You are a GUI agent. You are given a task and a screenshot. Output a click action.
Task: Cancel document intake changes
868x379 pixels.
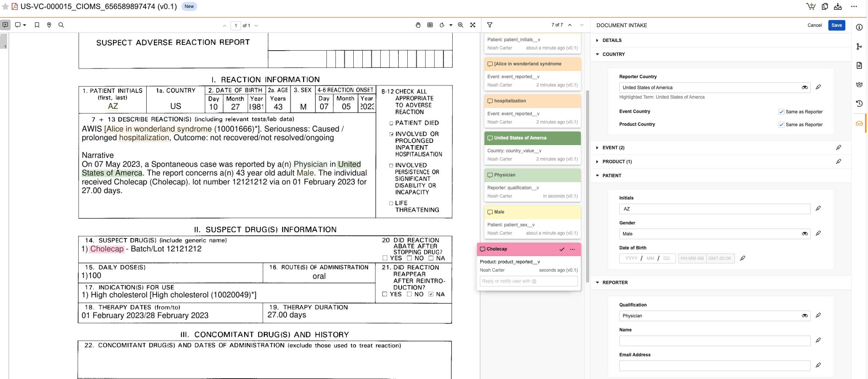click(814, 25)
